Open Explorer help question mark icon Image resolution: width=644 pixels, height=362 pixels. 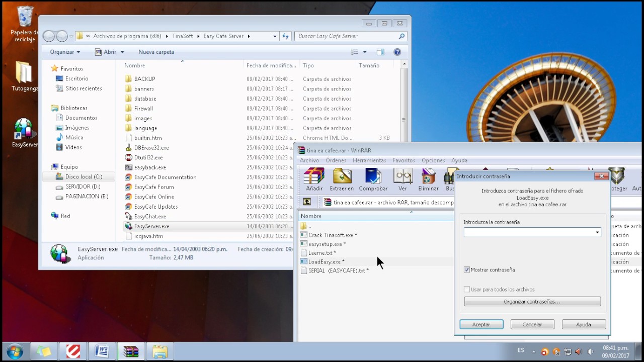(x=397, y=52)
